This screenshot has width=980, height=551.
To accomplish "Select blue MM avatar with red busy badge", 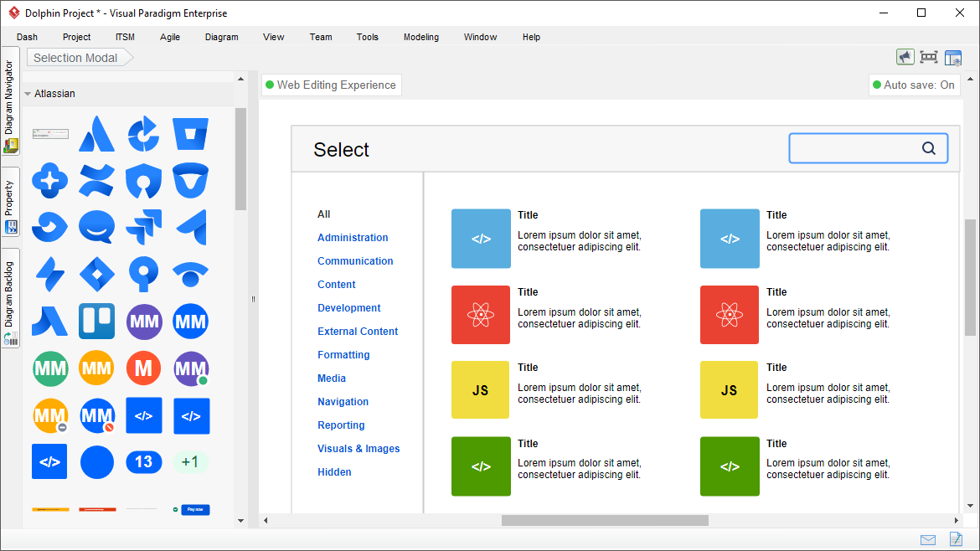I will (x=97, y=415).
